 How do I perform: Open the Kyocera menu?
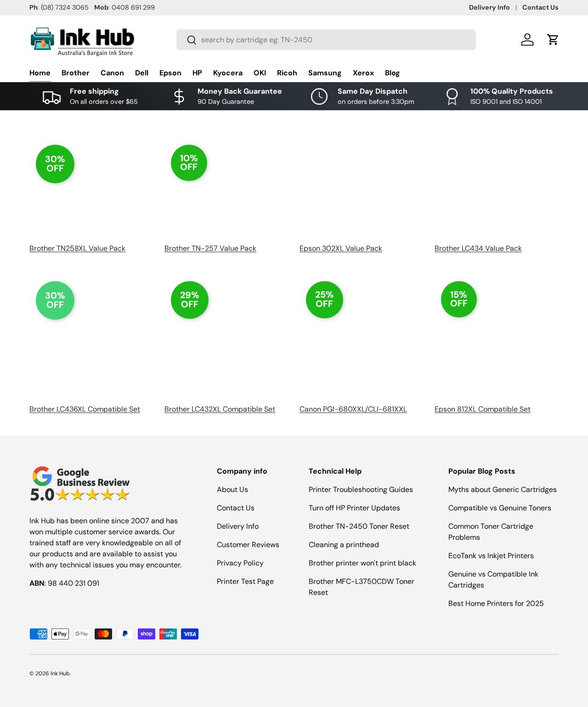point(228,73)
